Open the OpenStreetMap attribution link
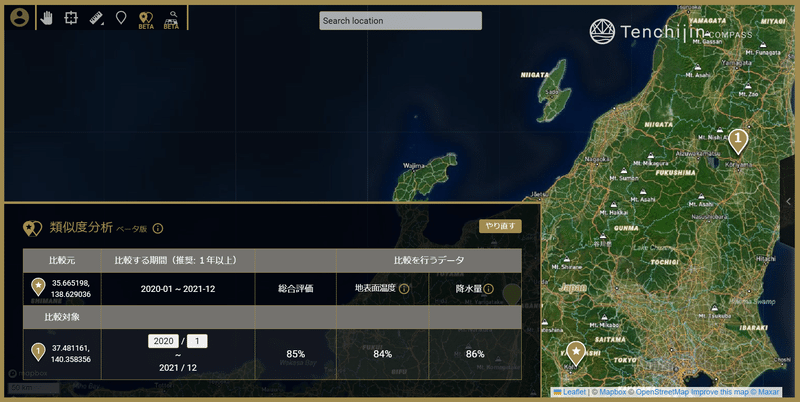Screen dimensions: 800x402 [661, 392]
